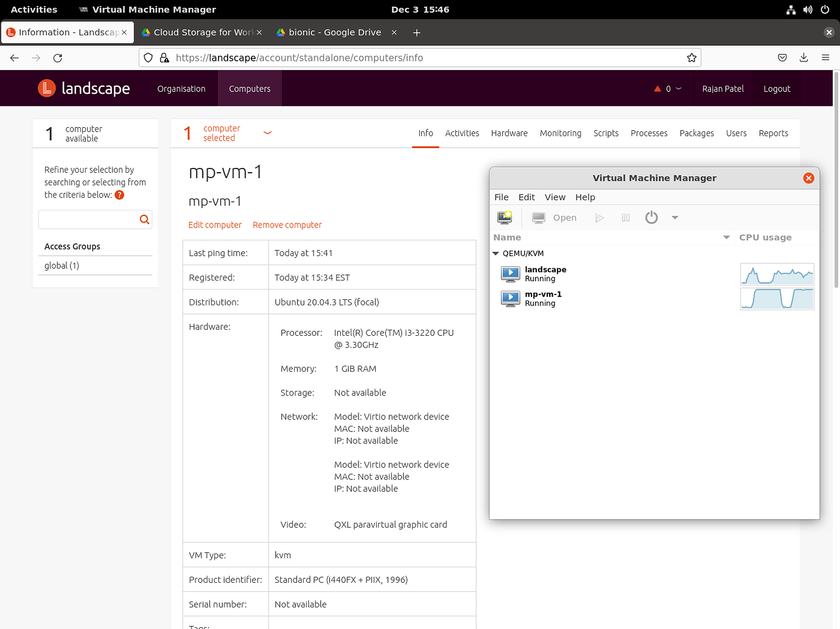Switch to the Packages tab
This screenshot has height=629, width=840.
(696, 133)
